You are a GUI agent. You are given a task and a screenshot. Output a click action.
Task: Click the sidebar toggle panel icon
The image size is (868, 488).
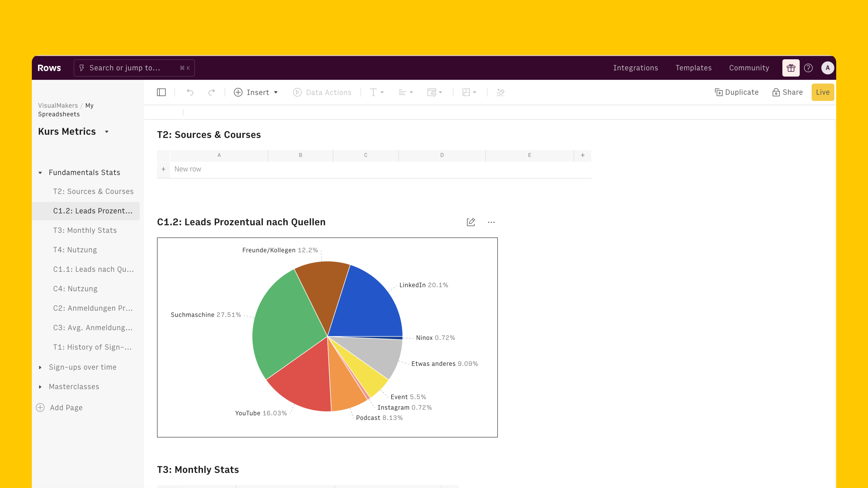pos(162,92)
